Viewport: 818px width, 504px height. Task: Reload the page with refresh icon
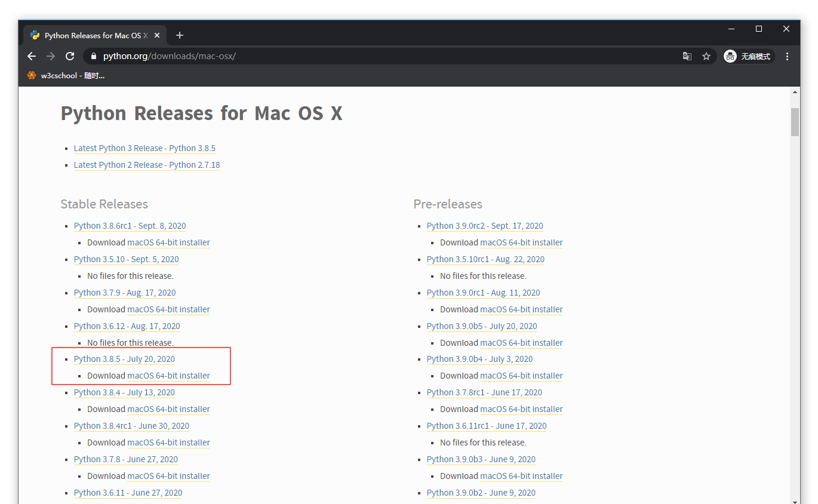point(70,56)
